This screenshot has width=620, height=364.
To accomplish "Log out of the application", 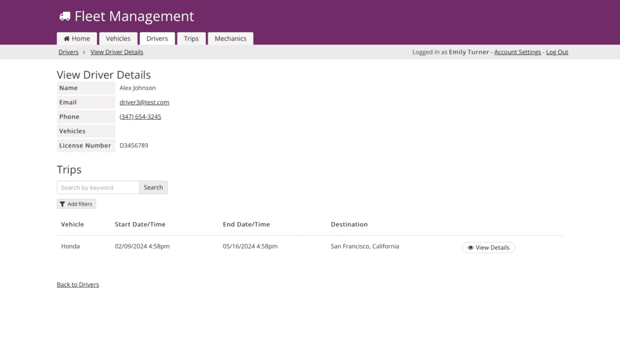I will [557, 52].
